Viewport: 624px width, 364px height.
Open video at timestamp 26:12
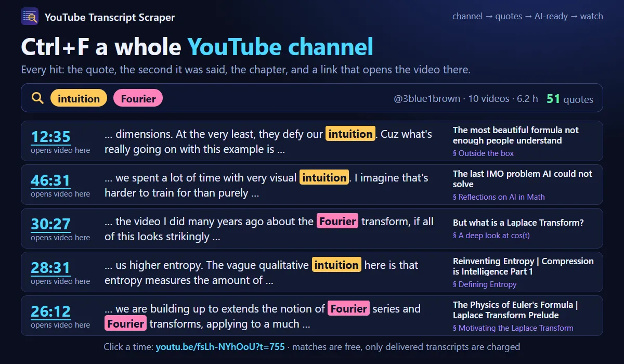click(50, 311)
